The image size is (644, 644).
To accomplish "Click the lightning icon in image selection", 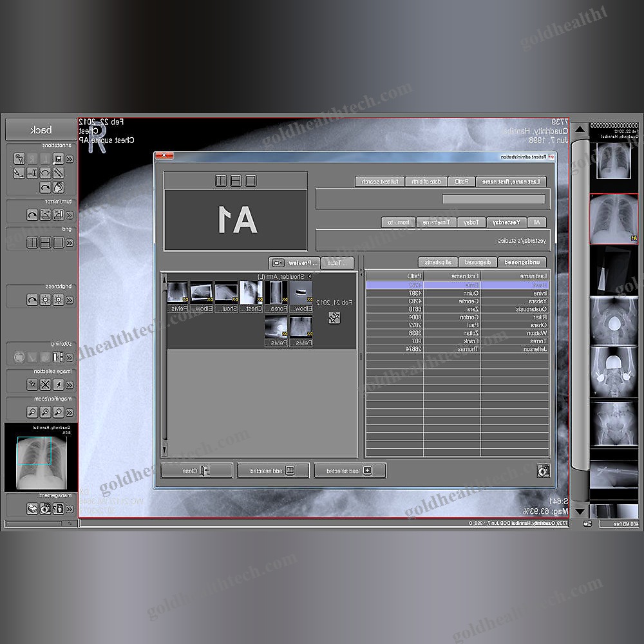I will [x=59, y=385].
